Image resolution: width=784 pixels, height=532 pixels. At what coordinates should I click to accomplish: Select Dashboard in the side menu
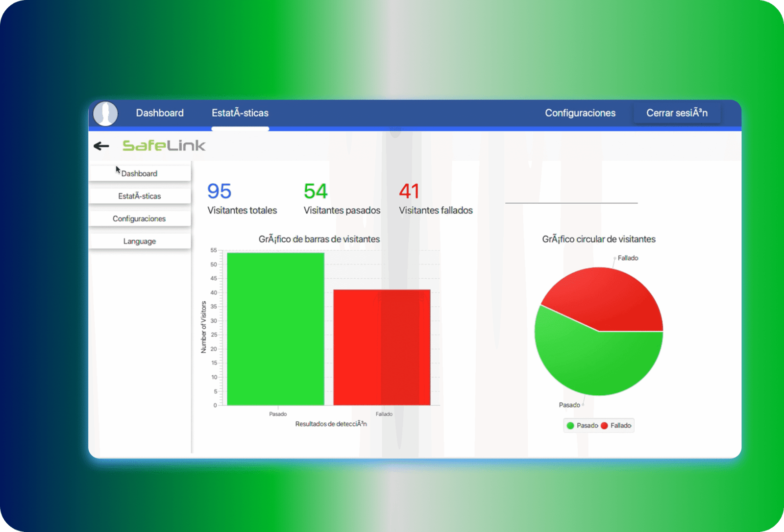pos(140,173)
